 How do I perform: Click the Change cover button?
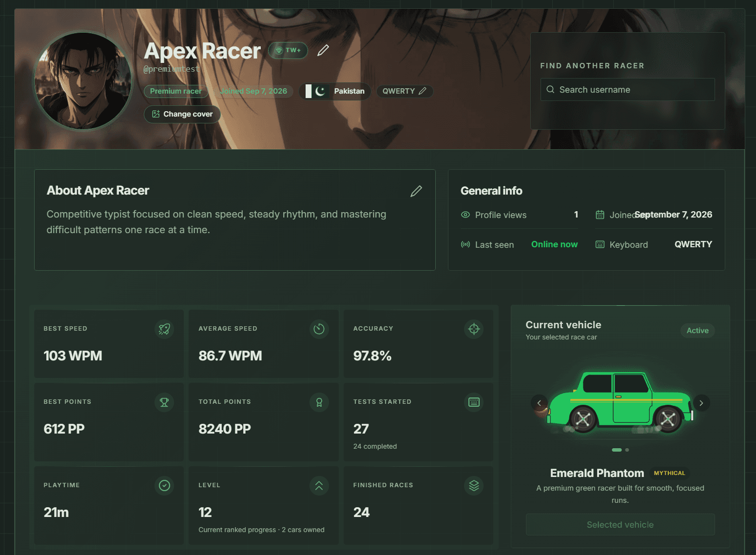click(182, 114)
